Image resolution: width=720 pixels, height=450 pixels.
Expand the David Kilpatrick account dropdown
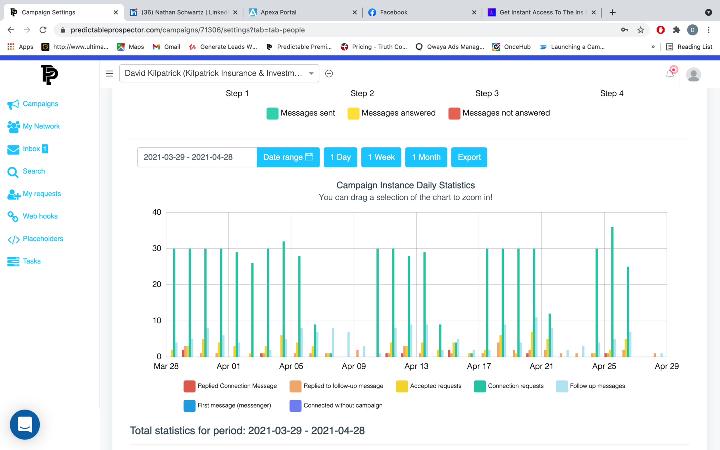(x=219, y=73)
